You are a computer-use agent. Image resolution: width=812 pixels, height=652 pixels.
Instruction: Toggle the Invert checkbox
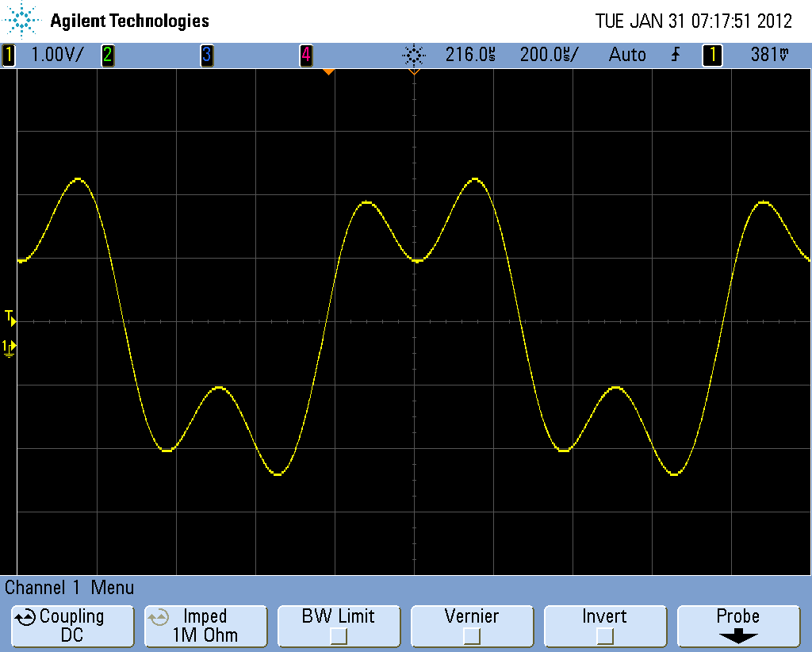[604, 635]
